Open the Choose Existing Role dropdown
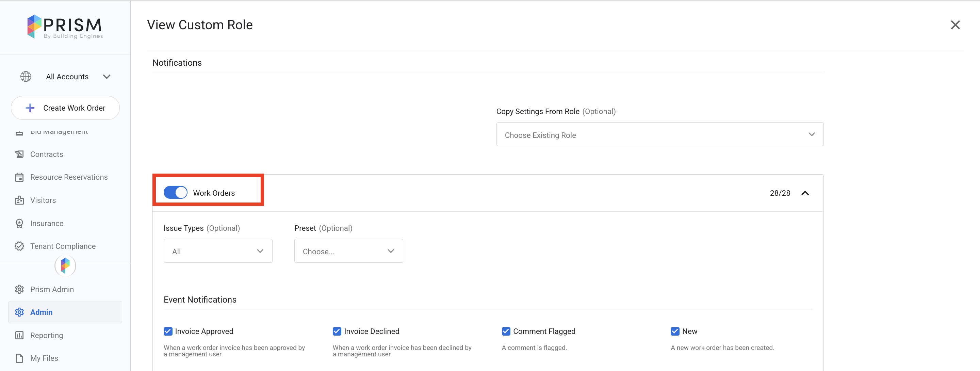This screenshot has height=371, width=980. click(x=659, y=134)
